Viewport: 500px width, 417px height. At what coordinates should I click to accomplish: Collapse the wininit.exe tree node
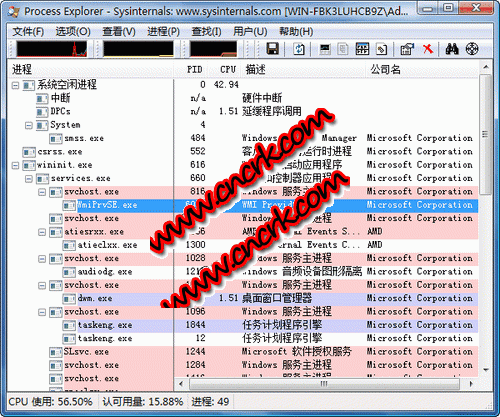pyautogui.click(x=15, y=165)
